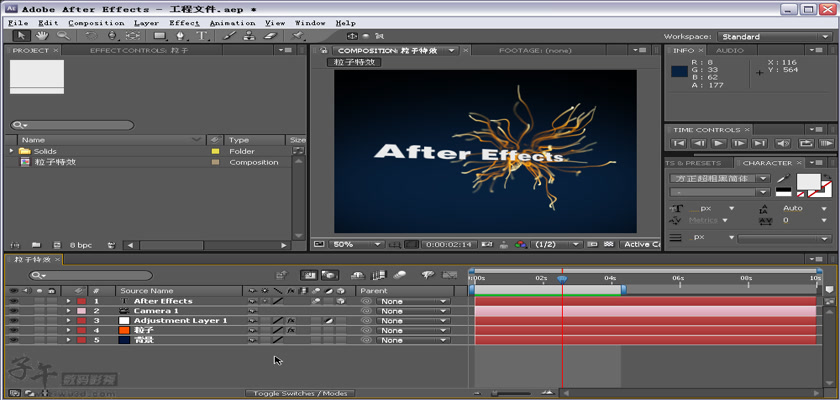The height and width of the screenshot is (400, 840).
Task: Select the Eraser tool
Action: point(271,36)
